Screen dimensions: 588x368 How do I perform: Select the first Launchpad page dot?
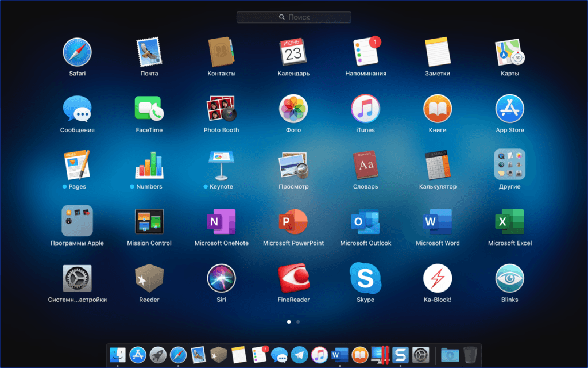pyautogui.click(x=289, y=322)
